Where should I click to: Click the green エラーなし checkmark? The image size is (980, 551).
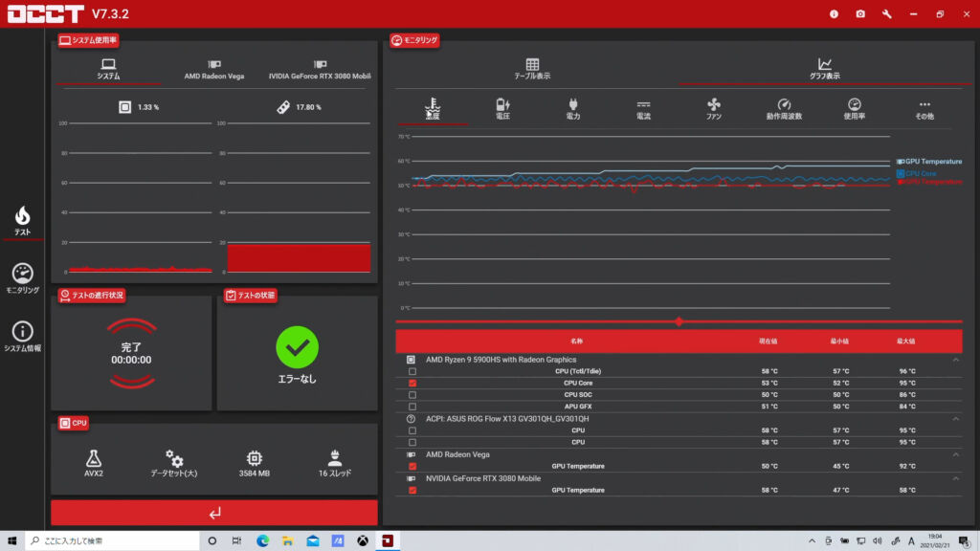(x=297, y=346)
